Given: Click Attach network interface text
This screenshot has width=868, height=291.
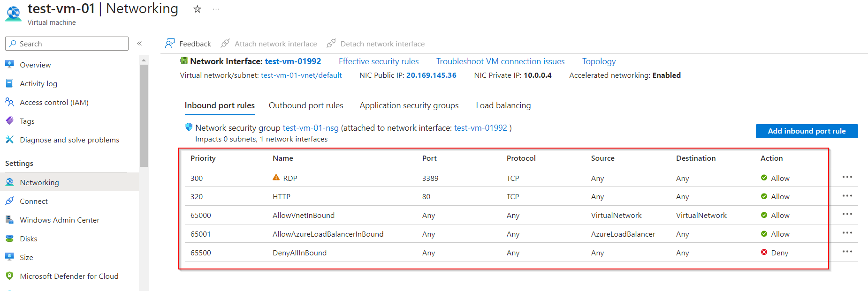Looking at the screenshot, I should [x=276, y=44].
